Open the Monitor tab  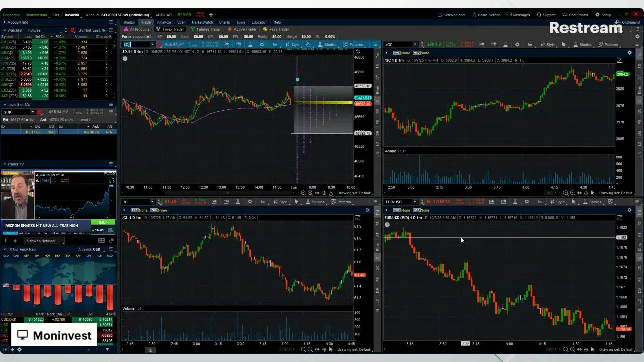click(x=129, y=22)
